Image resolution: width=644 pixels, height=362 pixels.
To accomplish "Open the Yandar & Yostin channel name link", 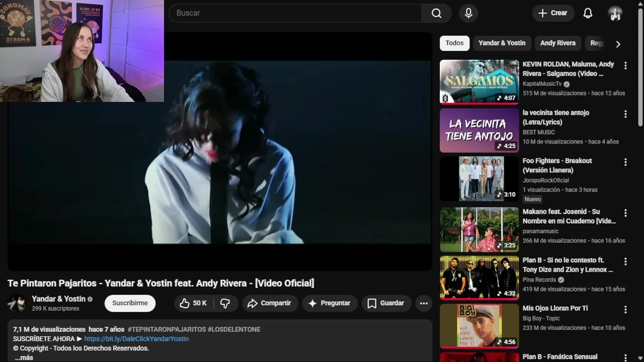I will [x=58, y=299].
